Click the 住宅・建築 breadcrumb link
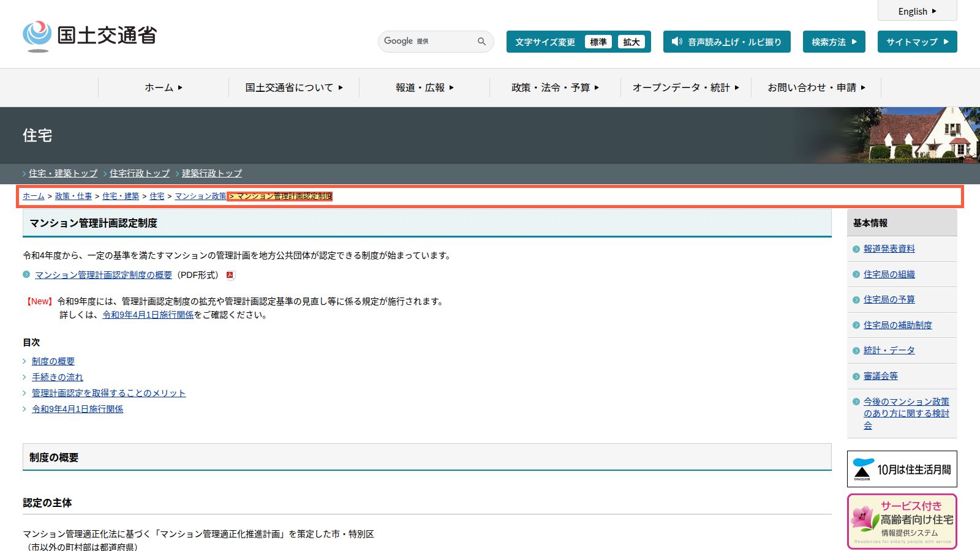Image resolution: width=980 pixels, height=551 pixels. (121, 196)
